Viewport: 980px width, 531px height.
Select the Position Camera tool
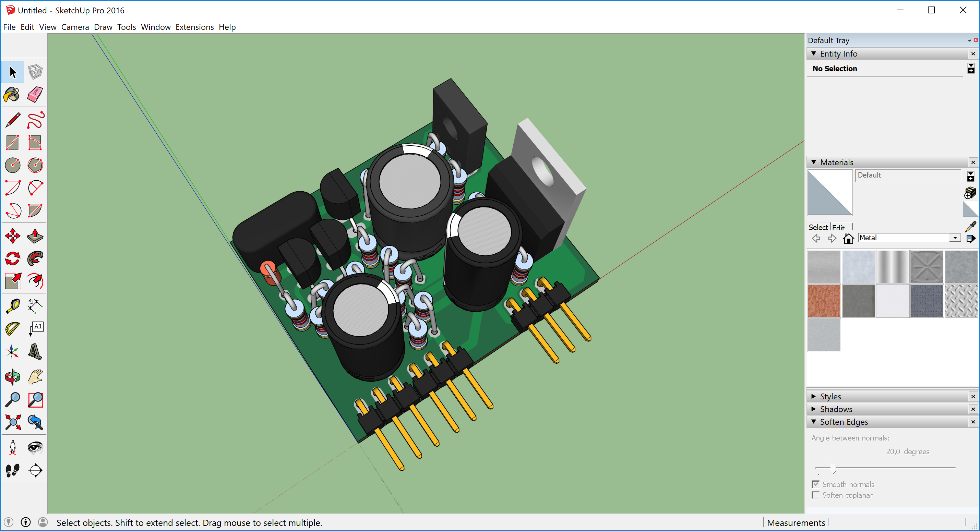click(x=13, y=448)
